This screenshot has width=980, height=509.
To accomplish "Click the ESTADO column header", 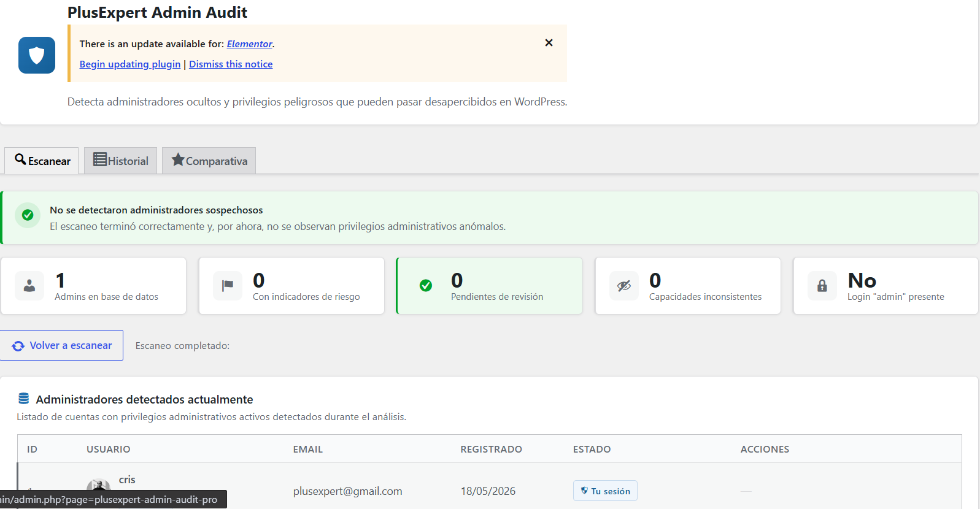I will [x=592, y=450].
